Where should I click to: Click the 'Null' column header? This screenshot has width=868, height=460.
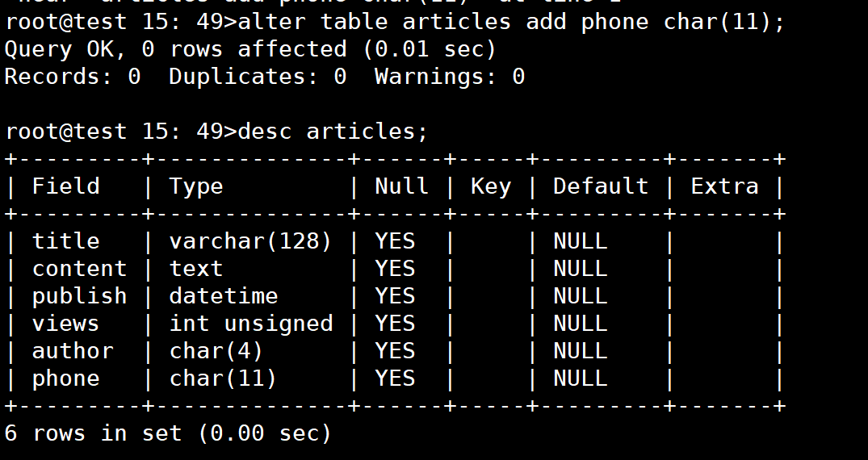click(x=401, y=186)
